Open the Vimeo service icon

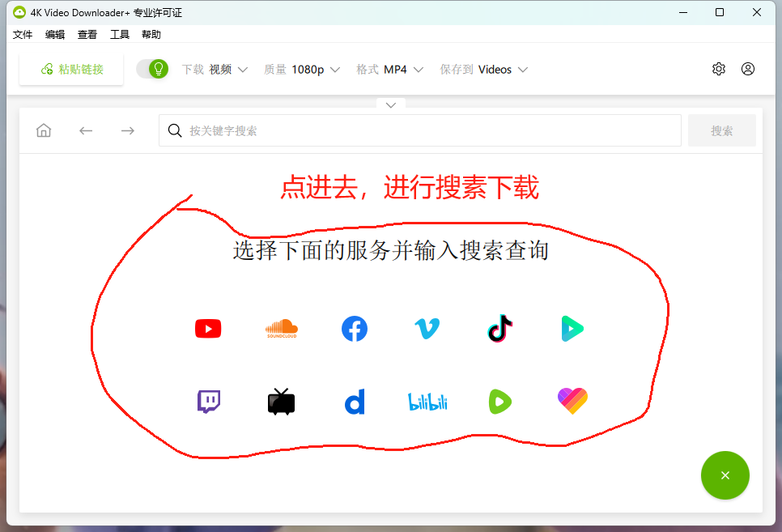click(x=427, y=329)
